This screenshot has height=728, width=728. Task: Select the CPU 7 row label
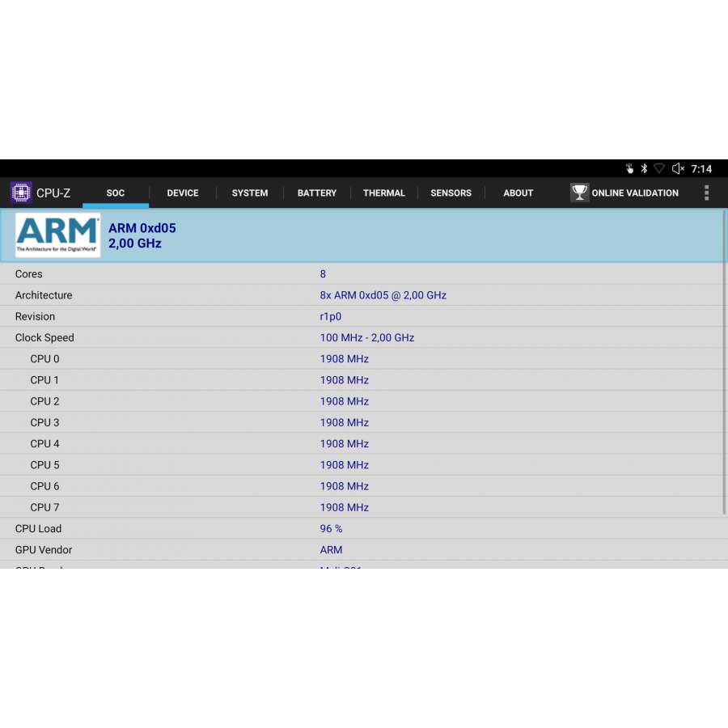[44, 507]
